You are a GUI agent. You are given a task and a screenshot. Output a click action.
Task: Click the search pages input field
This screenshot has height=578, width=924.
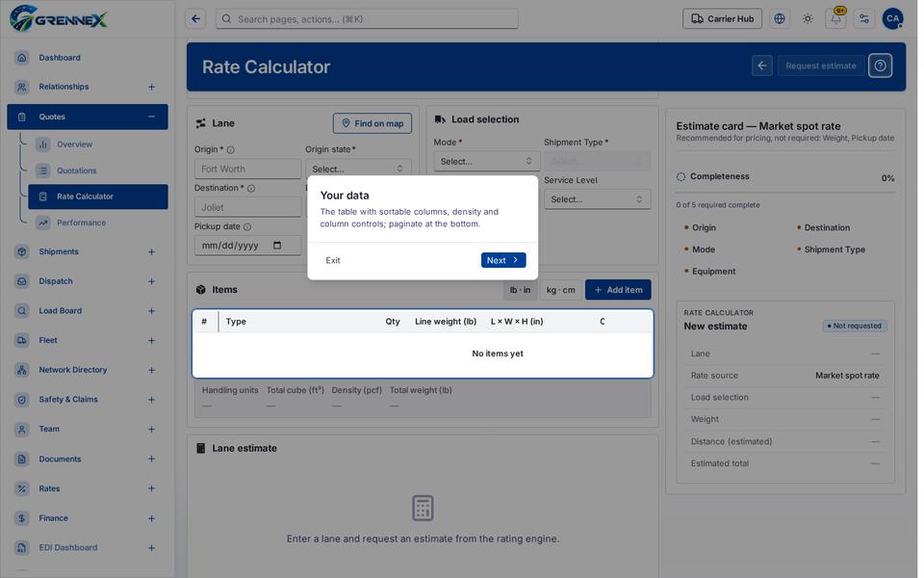[367, 19]
